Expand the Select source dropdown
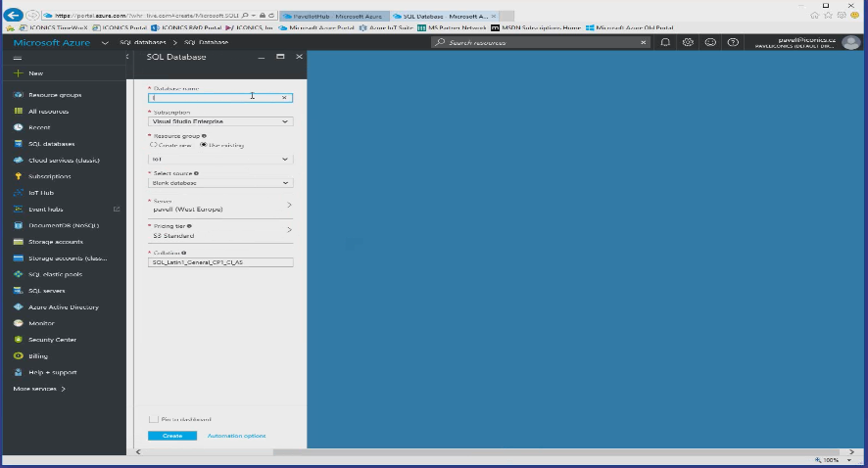Viewport: 868px width, 468px height. point(219,183)
